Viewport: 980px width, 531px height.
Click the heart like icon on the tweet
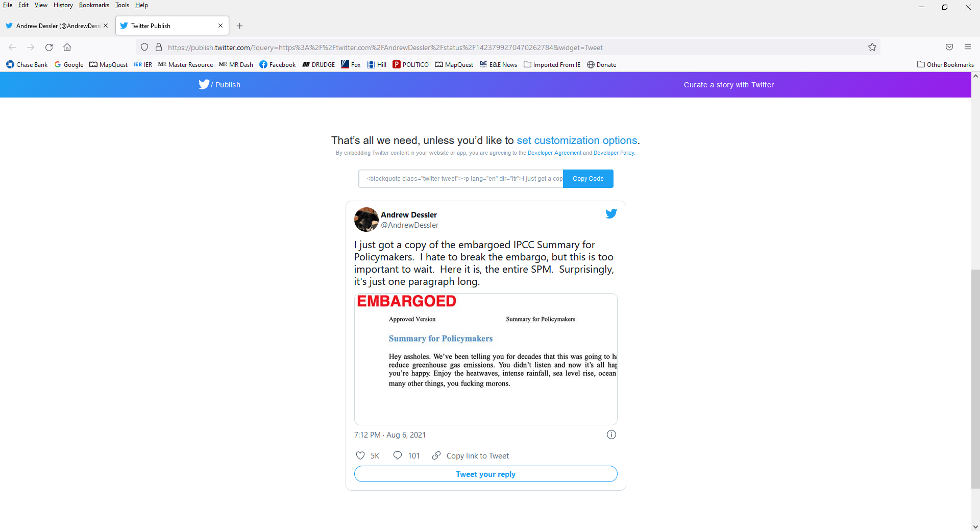(360, 455)
